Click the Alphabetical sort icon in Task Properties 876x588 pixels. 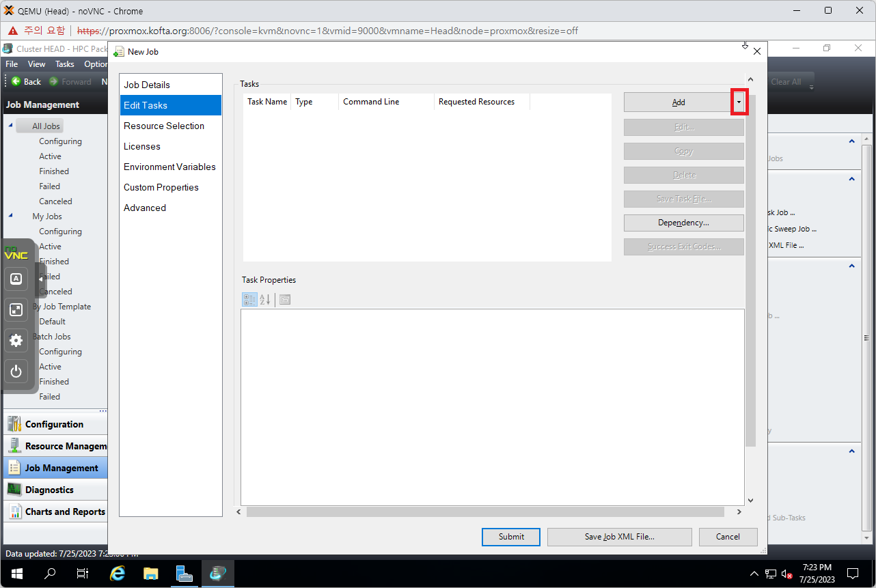(x=266, y=300)
